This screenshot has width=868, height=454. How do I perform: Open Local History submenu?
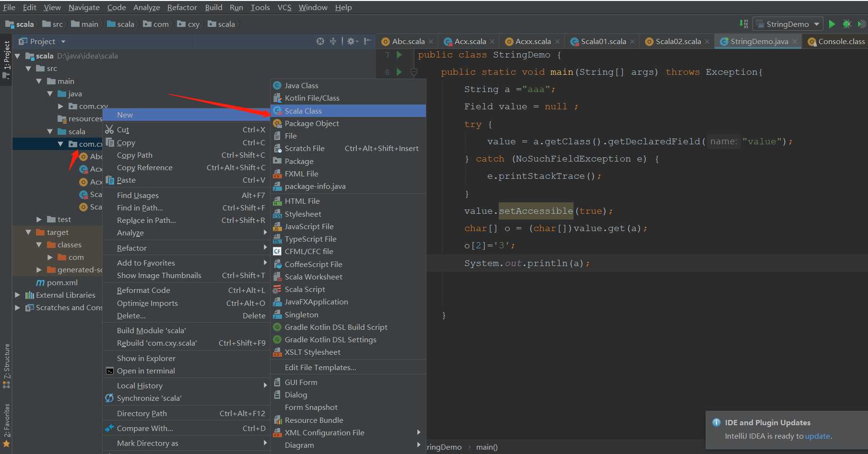tap(186, 385)
